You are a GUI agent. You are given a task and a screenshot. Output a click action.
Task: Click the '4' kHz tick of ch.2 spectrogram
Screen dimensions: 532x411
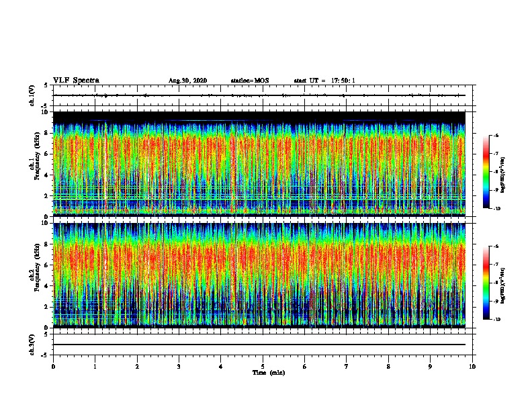click(x=46, y=286)
